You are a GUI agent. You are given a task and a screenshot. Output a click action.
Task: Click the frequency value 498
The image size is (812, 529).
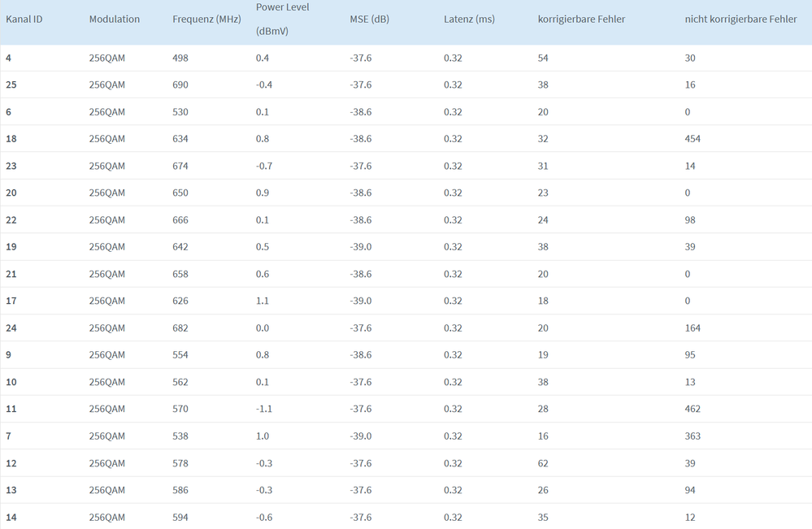(x=180, y=58)
